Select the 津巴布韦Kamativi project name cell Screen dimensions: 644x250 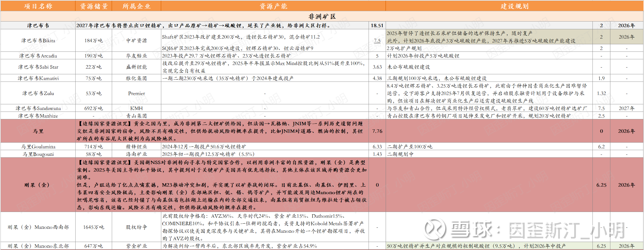tap(38, 78)
